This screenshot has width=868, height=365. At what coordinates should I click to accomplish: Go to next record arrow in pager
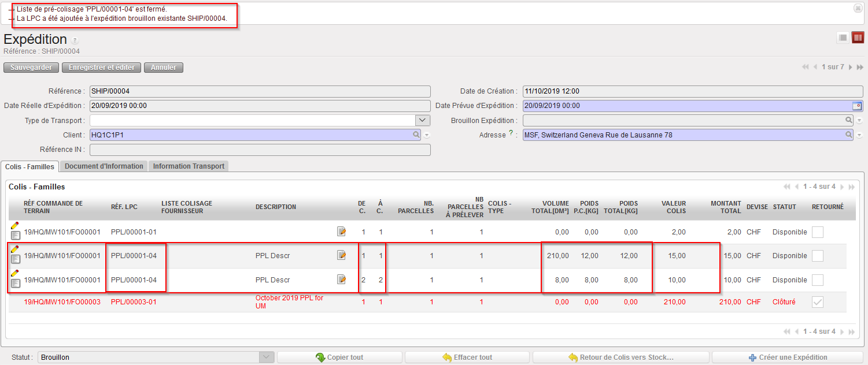click(851, 68)
